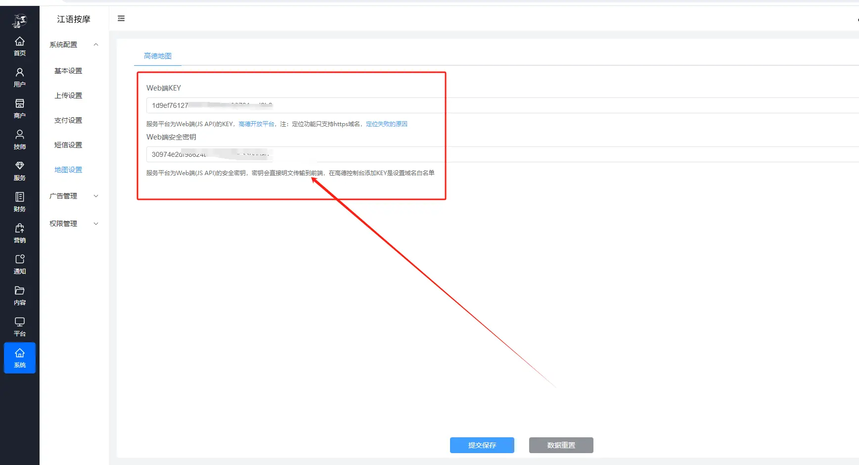Viewport: 859px width, 465px height.
Task: Open the 定位失败的原因 link
Action: [x=387, y=124]
